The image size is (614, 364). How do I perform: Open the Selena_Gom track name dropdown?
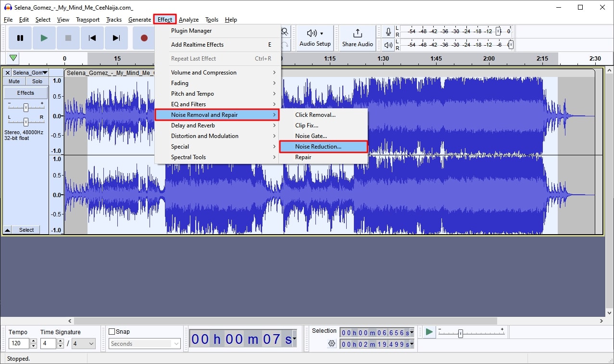pos(30,73)
